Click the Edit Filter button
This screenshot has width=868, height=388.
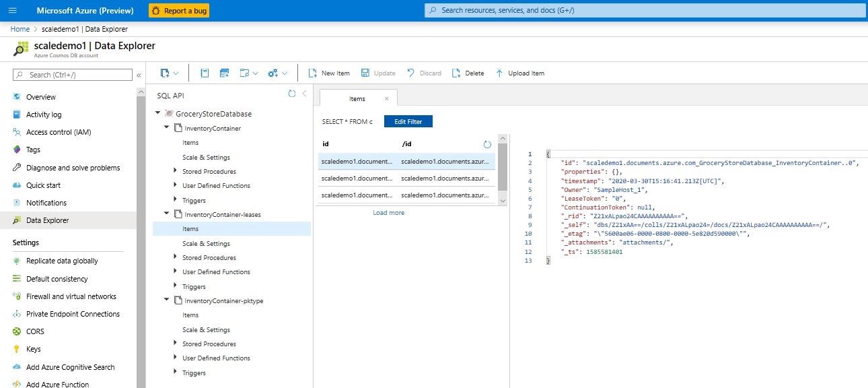tap(408, 121)
